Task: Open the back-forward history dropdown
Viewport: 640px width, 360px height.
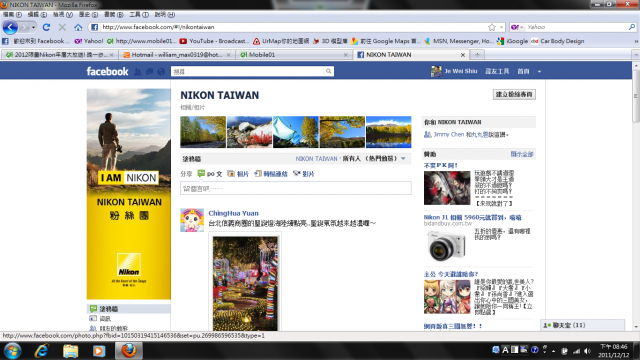Action: pos(33,27)
